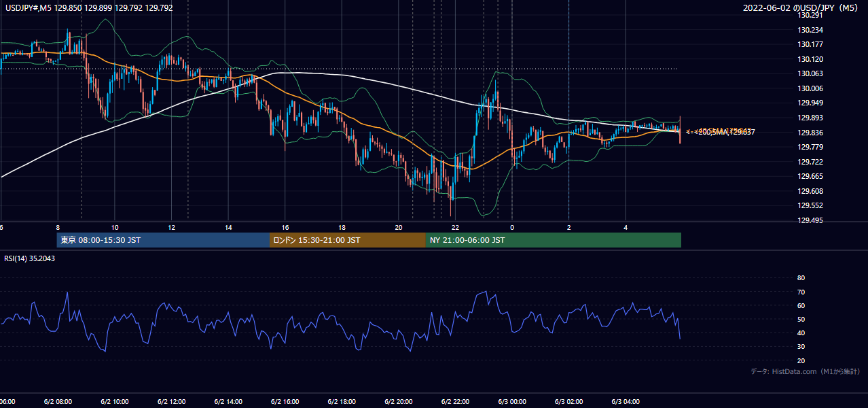The image size is (868, 408).
Task: Click the 6/2 10:00 time axis label
Action: point(115,402)
